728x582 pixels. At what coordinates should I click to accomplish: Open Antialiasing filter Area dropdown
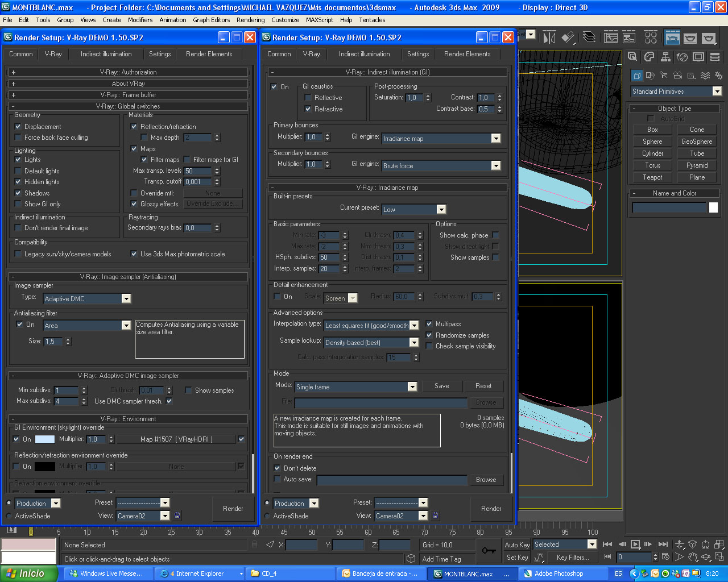87,326
